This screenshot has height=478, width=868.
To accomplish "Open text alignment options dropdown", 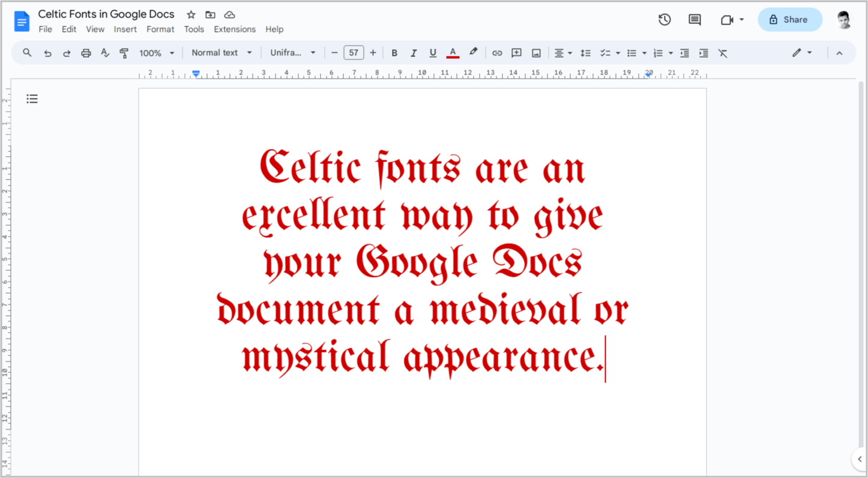I will point(563,53).
